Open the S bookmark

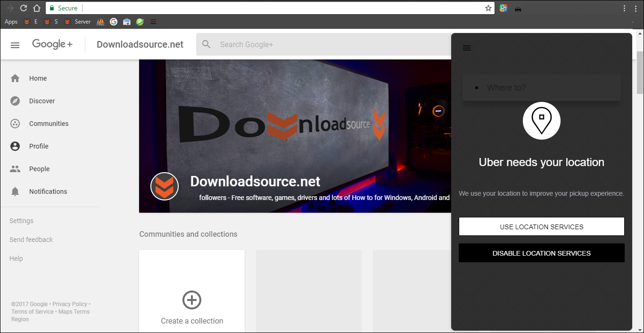[51, 22]
